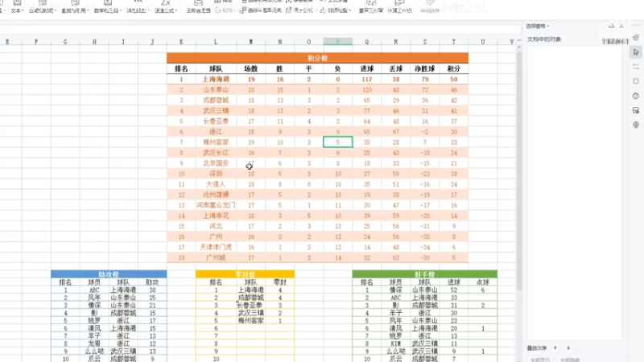
Task: Select the team cell 武汉三镇 in standings row 4
Action: point(216,111)
